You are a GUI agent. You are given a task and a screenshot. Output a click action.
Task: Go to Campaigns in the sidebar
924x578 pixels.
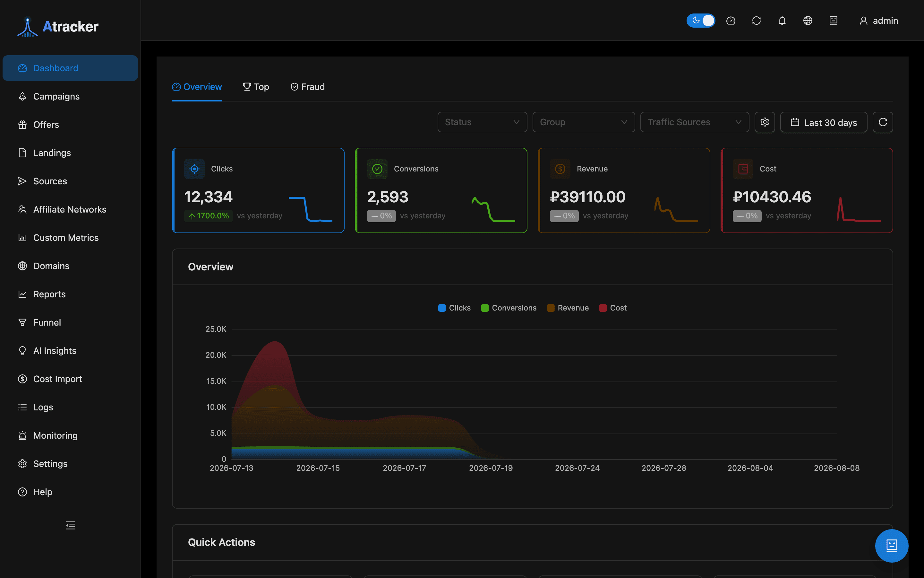point(70,96)
